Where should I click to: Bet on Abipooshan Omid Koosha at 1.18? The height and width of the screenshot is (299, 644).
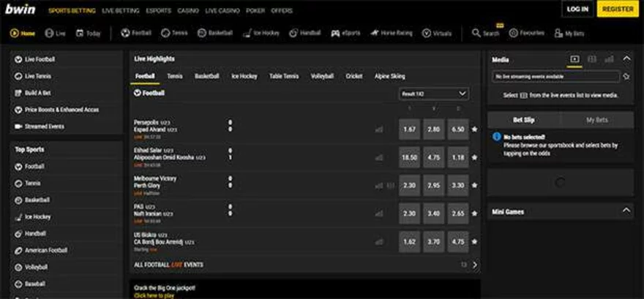tap(458, 157)
